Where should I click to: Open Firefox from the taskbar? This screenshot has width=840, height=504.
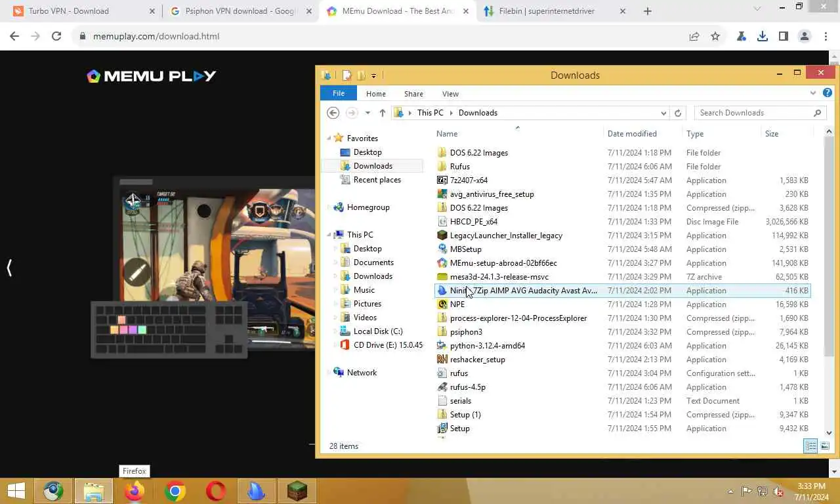click(135, 491)
